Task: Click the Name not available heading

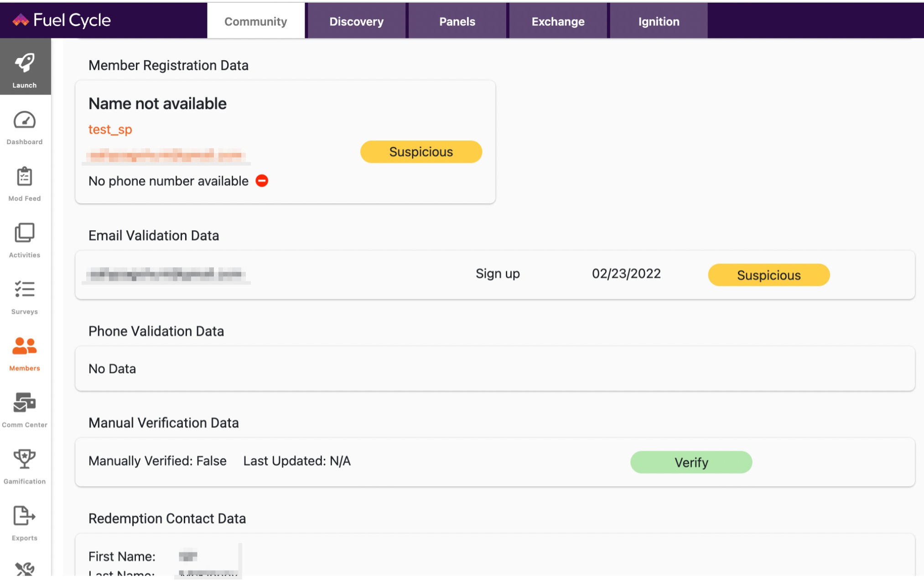Action: [x=157, y=104]
